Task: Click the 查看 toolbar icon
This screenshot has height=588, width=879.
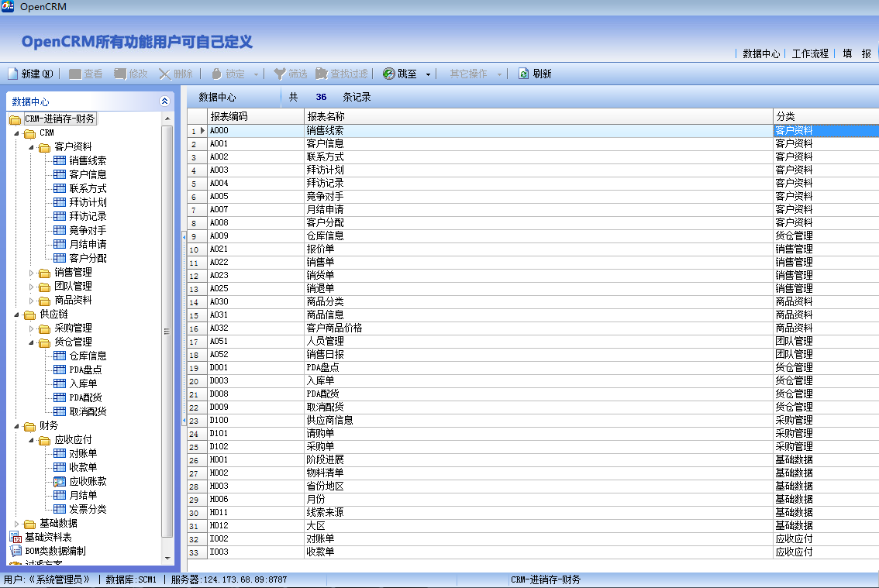Action: coord(75,74)
